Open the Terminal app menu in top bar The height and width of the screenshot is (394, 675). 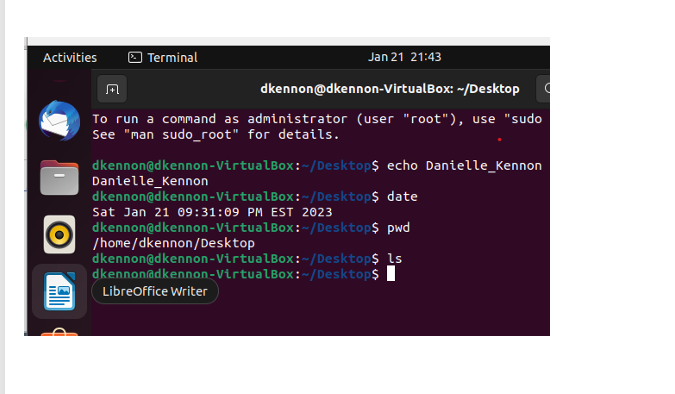click(163, 57)
